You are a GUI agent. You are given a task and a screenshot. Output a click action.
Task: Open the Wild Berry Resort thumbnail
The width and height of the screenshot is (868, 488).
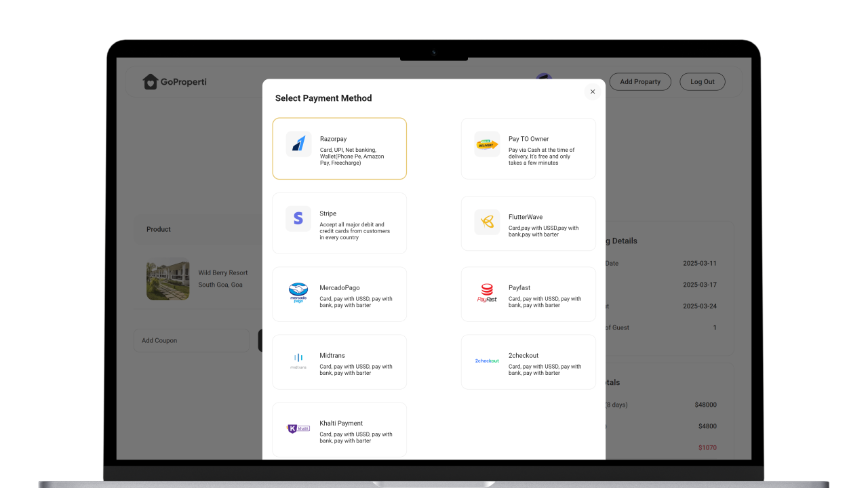point(167,279)
